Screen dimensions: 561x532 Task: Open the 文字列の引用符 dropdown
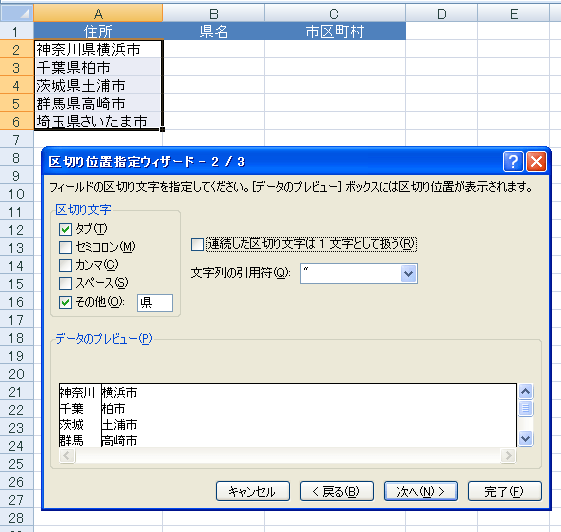(x=409, y=274)
